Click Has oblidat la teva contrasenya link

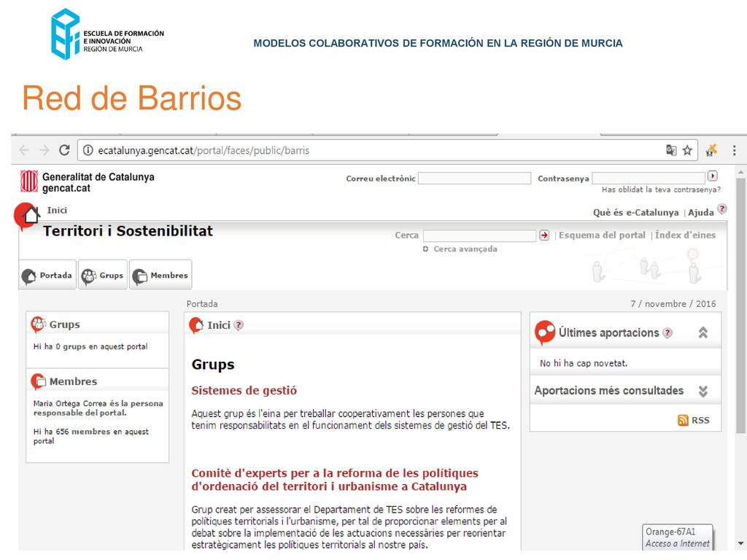tap(661, 190)
